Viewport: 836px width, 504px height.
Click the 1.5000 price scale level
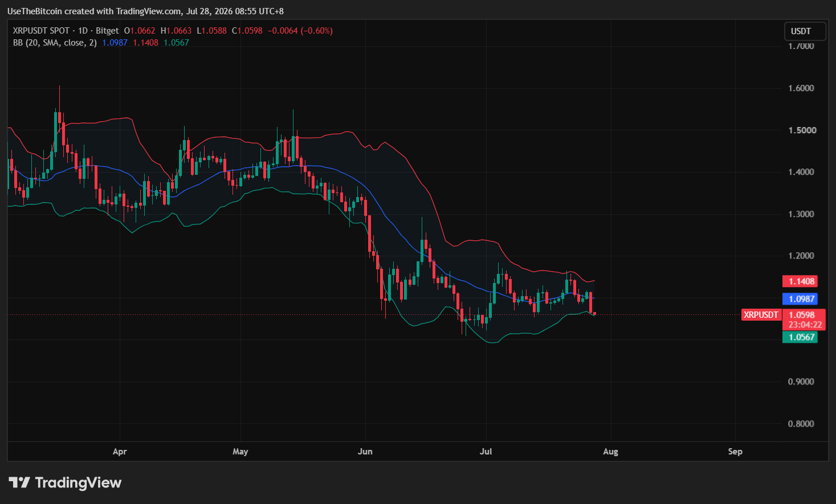[x=801, y=130]
